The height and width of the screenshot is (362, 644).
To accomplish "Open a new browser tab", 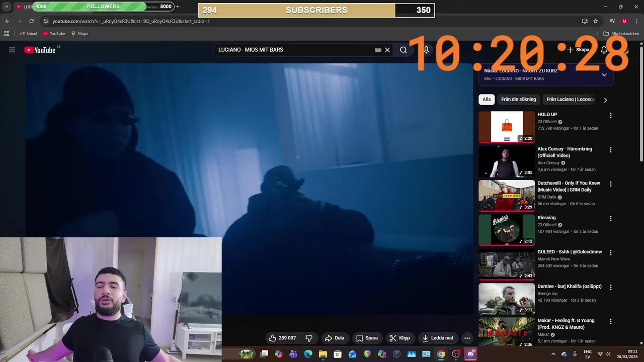I will coord(178,7).
